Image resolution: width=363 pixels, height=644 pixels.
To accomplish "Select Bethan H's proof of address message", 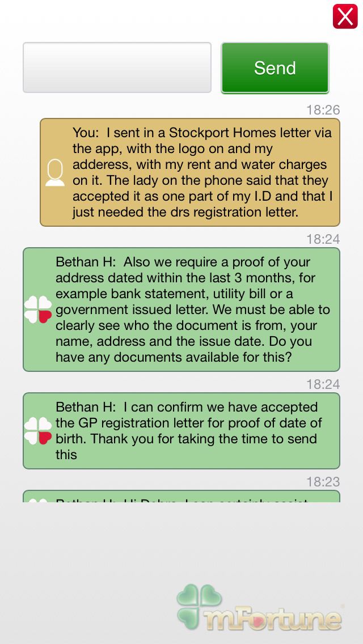I will coord(181,310).
